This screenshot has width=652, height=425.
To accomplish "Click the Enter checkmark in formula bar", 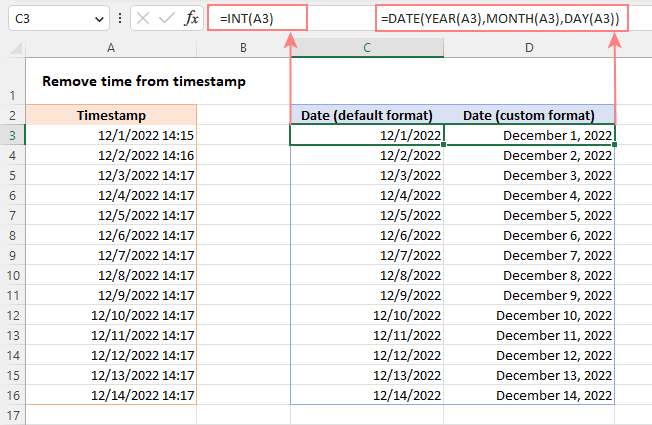I will tap(166, 19).
